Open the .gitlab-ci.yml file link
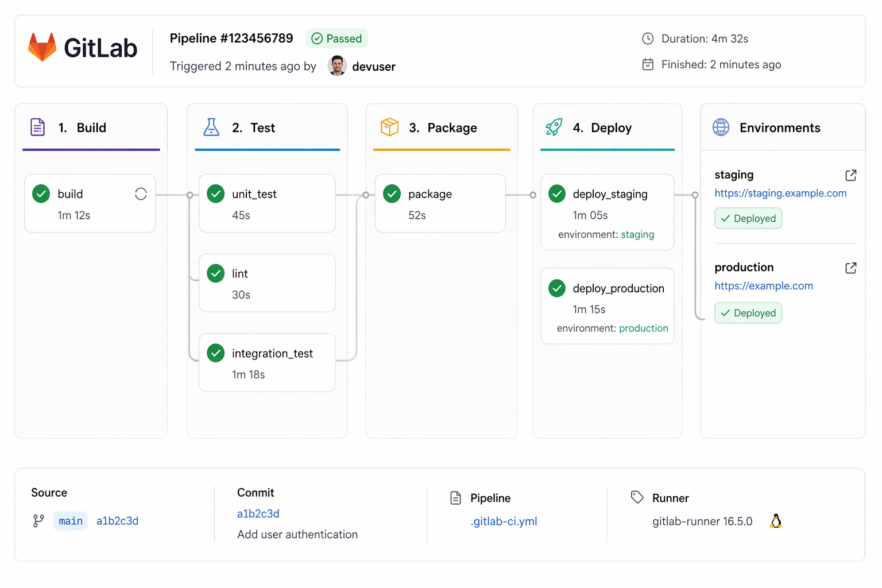 coord(504,521)
